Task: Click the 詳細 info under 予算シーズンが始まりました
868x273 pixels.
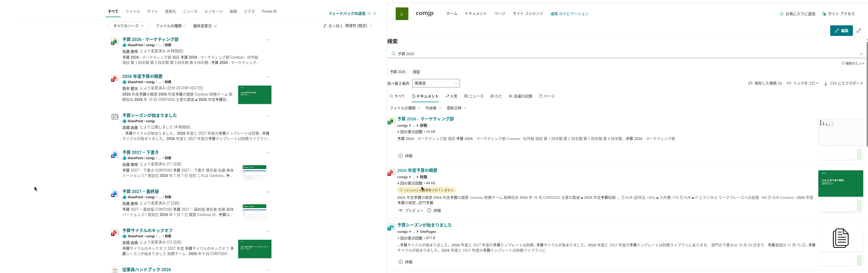Action: coord(405,262)
